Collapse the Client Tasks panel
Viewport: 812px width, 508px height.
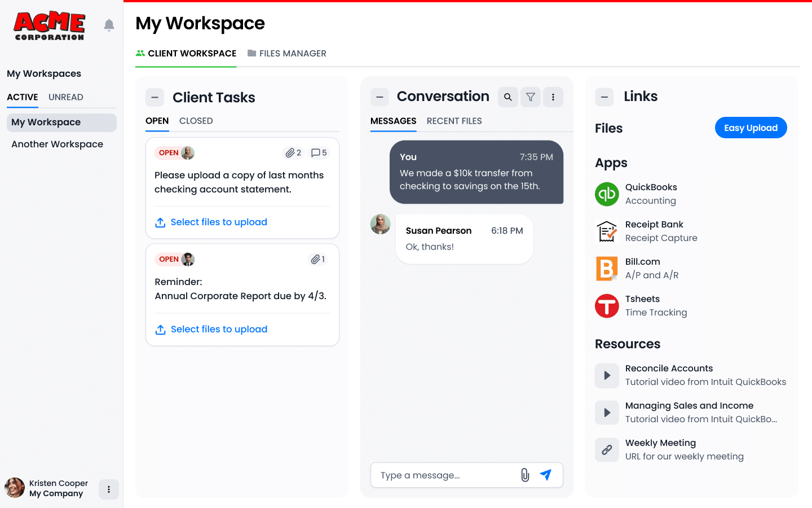155,97
